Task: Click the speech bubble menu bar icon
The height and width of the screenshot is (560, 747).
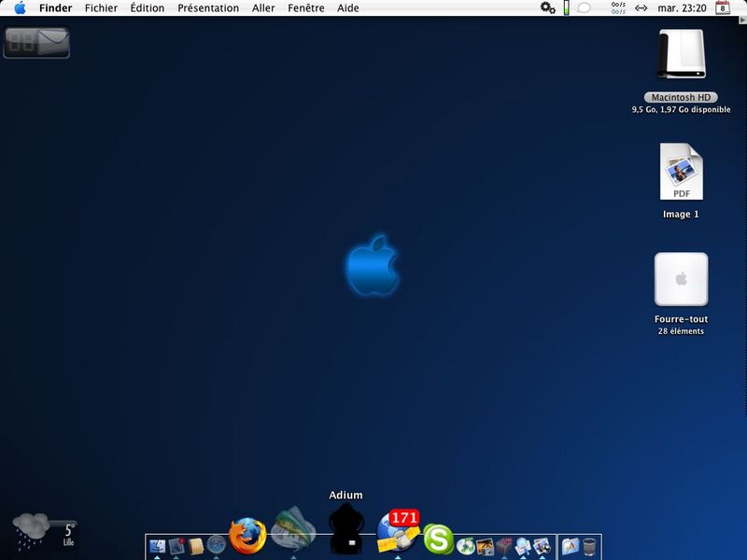Action: (584, 7)
